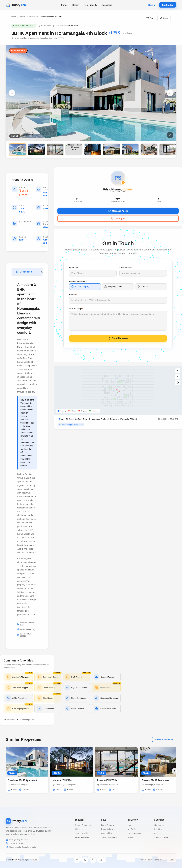Zoom in on the location map

click(x=178, y=371)
